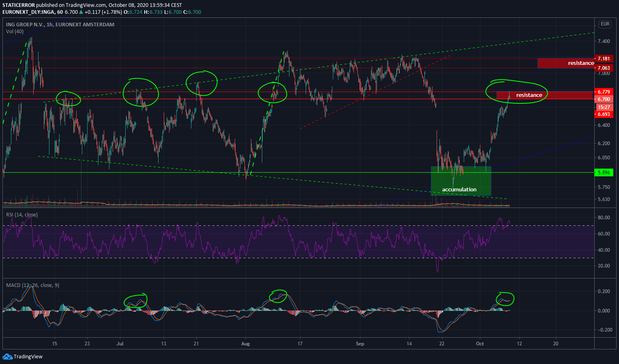Viewport: 619px width, 364px height.
Task: Select the green 5.896 price label
Action: pos(604,173)
